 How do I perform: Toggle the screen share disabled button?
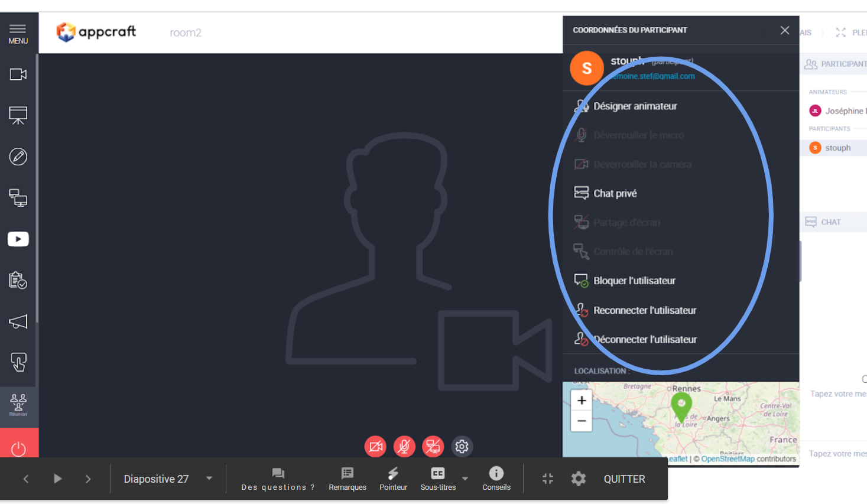433,447
